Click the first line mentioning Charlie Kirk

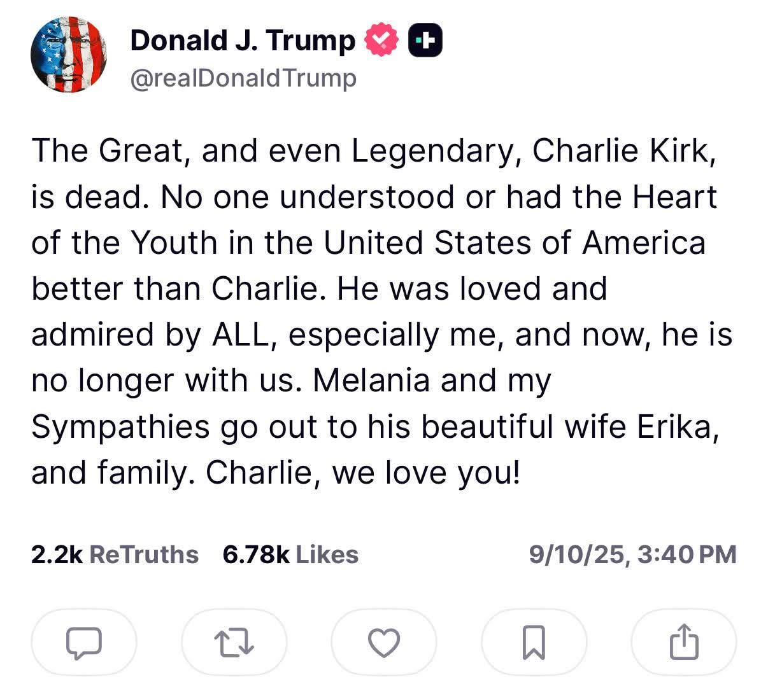pos(374,151)
